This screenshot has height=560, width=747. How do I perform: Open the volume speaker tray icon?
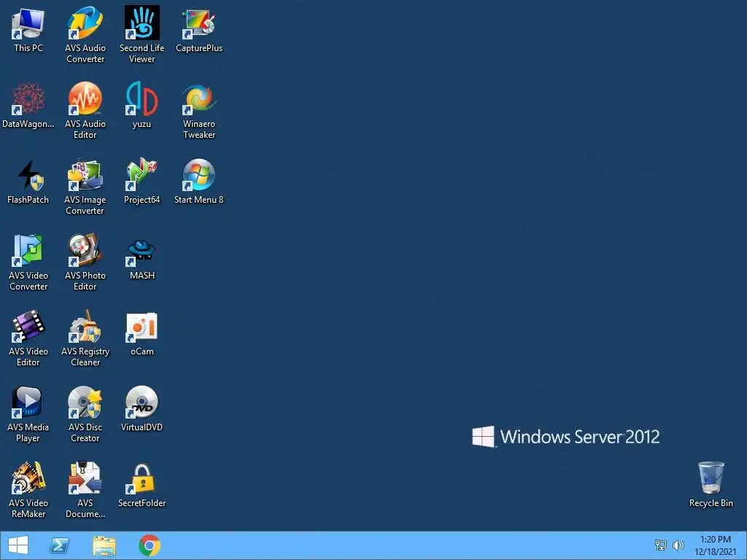click(x=678, y=545)
